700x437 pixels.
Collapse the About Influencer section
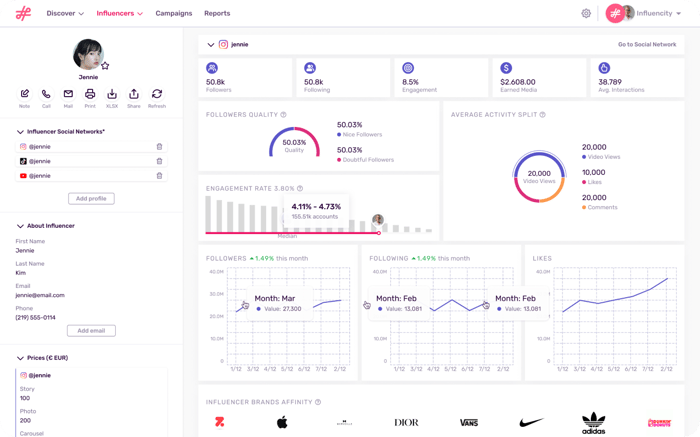pos(20,226)
